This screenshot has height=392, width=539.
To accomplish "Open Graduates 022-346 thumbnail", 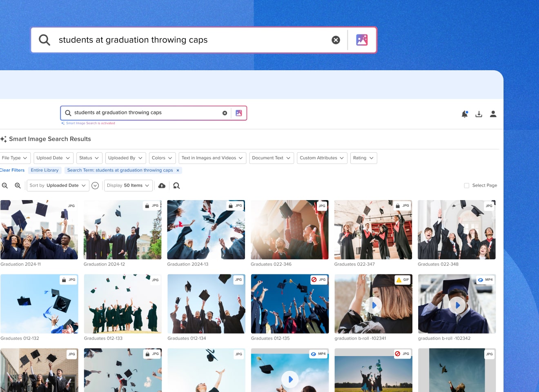I will (x=290, y=229).
